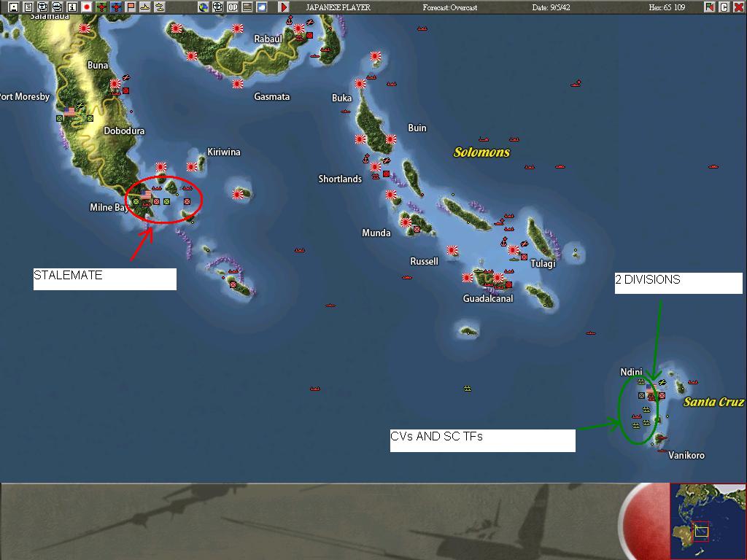The image size is (747, 560).
Task: Click the yellow 'Solomons' region label
Action: tap(481, 152)
